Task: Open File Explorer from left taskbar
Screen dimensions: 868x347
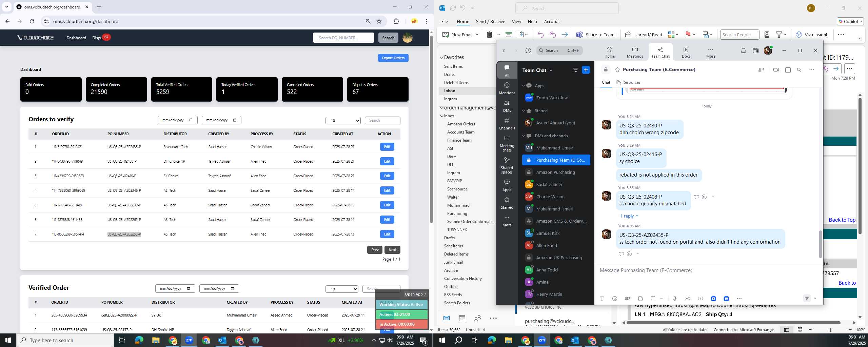Action: [156, 340]
